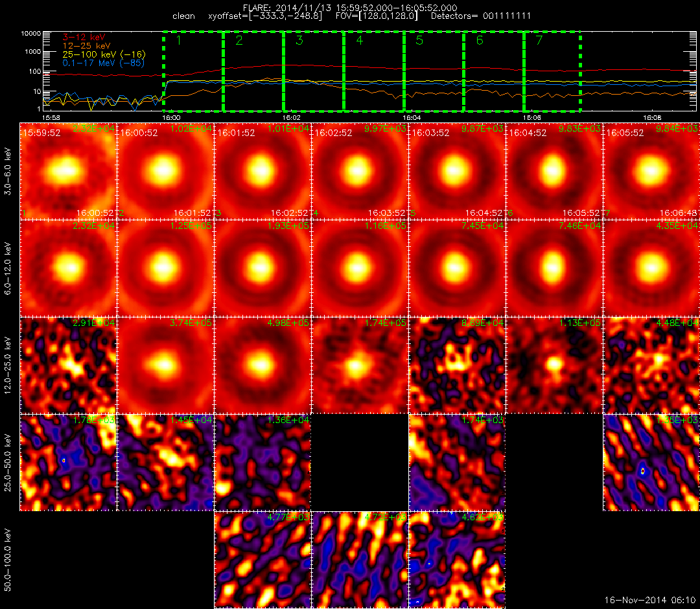Image resolution: width=700 pixels, height=609 pixels.
Task: Select the 25.0-50.0 keV image with peak 1.45E+04
Action: [x=166, y=463]
